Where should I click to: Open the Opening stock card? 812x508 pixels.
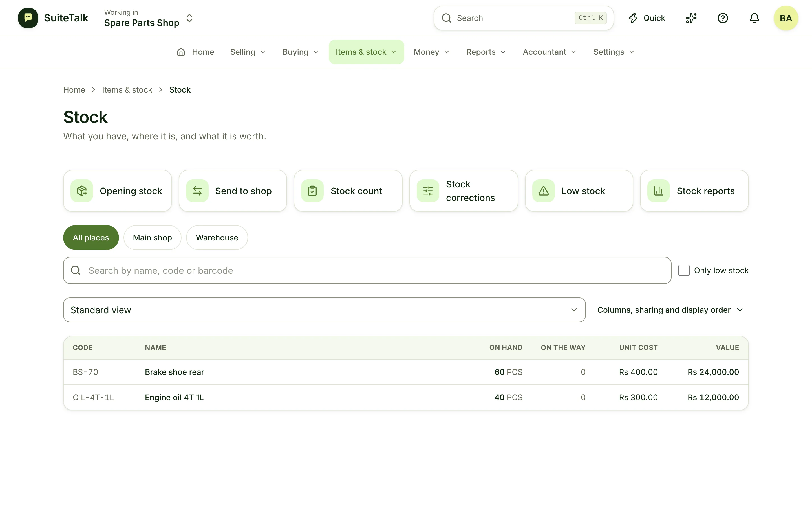coord(118,191)
